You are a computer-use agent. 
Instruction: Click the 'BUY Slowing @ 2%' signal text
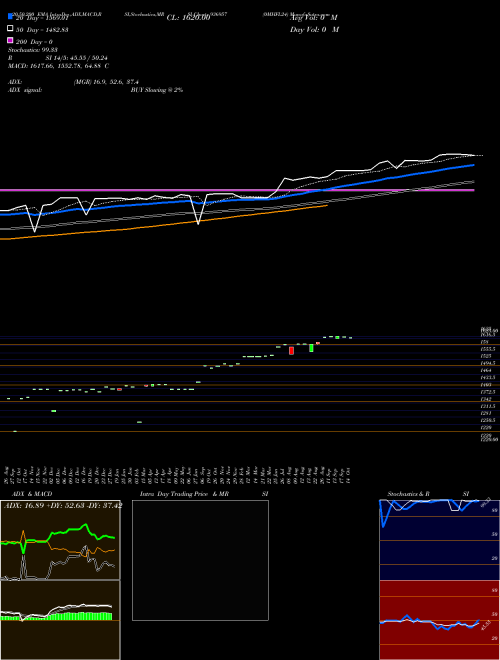click(x=157, y=90)
